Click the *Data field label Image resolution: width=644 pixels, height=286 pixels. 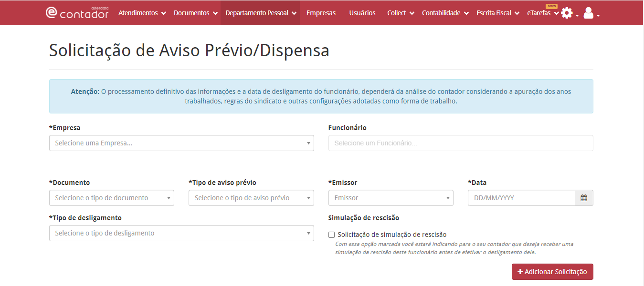coord(477,183)
